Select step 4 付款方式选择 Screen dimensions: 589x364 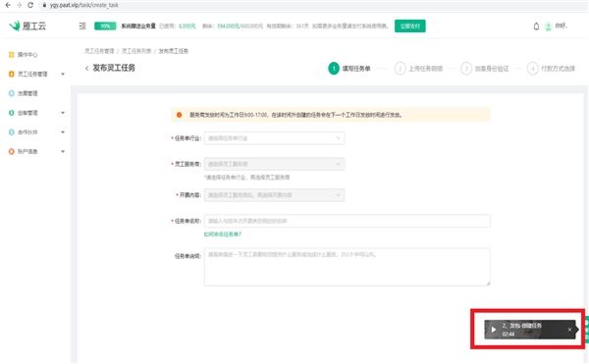click(x=551, y=69)
